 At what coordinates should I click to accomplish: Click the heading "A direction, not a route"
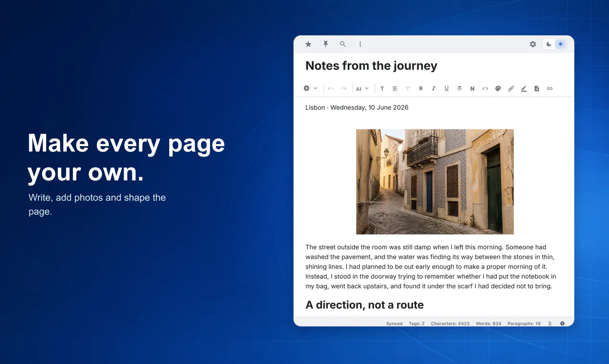point(364,305)
